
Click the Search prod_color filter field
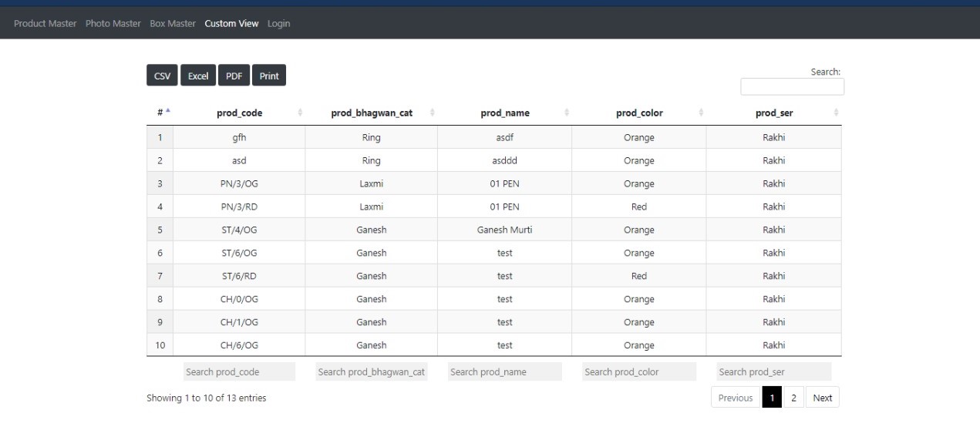[x=639, y=371]
